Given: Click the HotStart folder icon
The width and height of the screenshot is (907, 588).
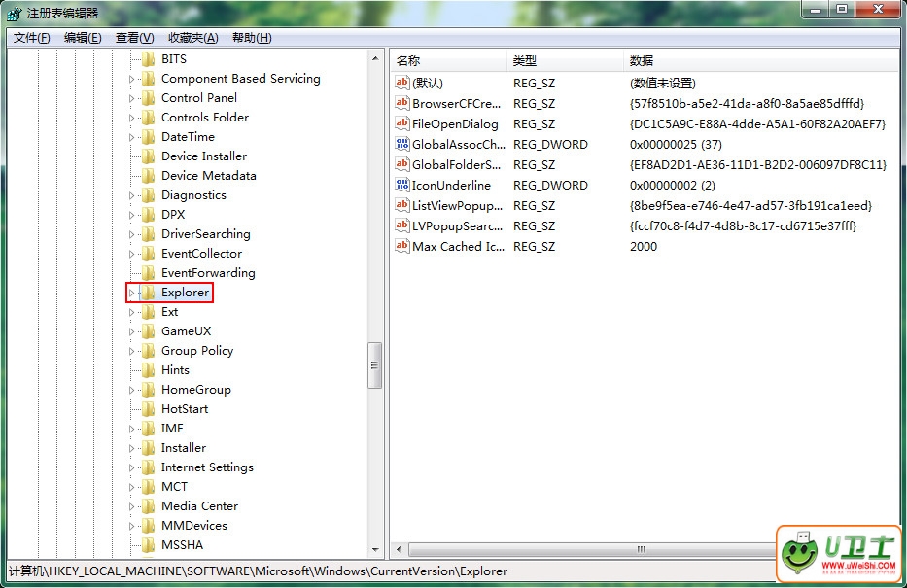Looking at the screenshot, I should [x=149, y=409].
